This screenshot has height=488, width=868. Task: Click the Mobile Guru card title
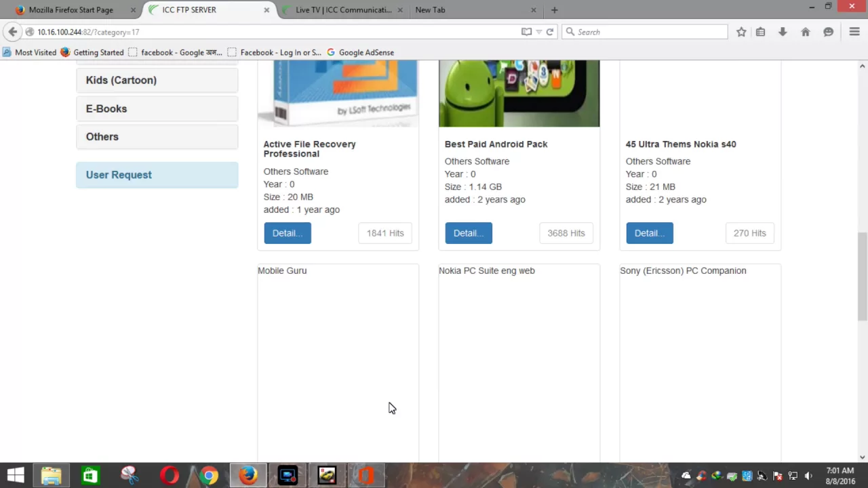[282, 270]
